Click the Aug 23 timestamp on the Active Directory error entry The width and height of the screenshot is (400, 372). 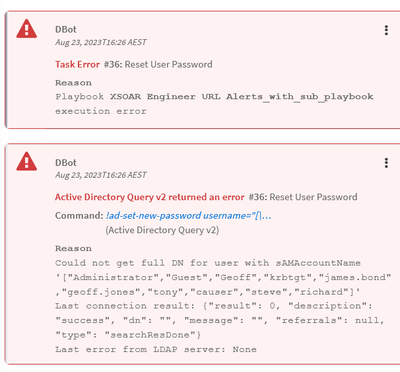point(101,175)
